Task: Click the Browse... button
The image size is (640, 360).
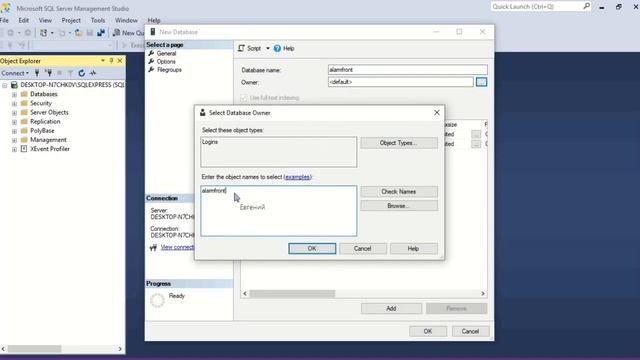Action: pos(399,206)
